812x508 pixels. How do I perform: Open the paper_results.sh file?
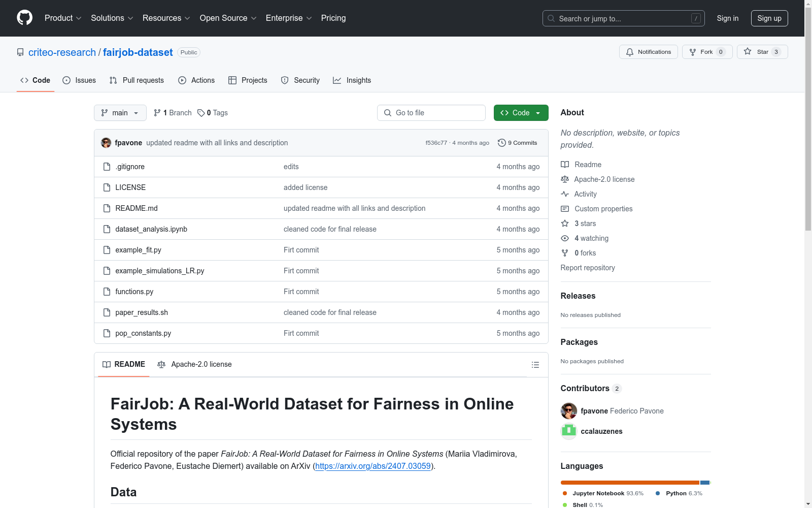pos(142,312)
